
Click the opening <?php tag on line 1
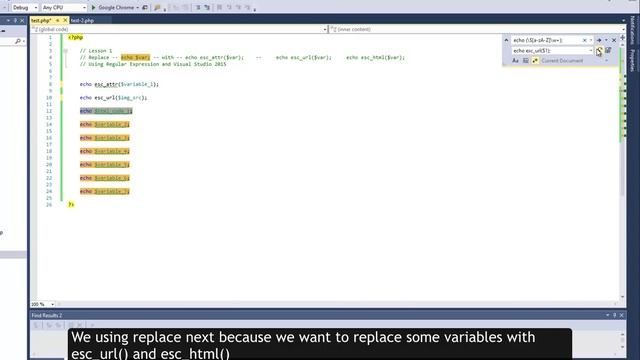[x=76, y=37]
